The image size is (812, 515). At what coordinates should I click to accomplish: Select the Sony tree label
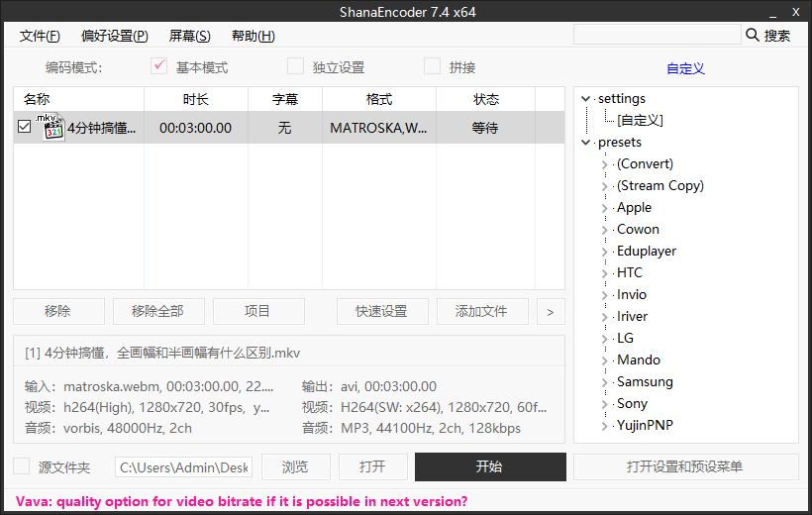(x=632, y=404)
